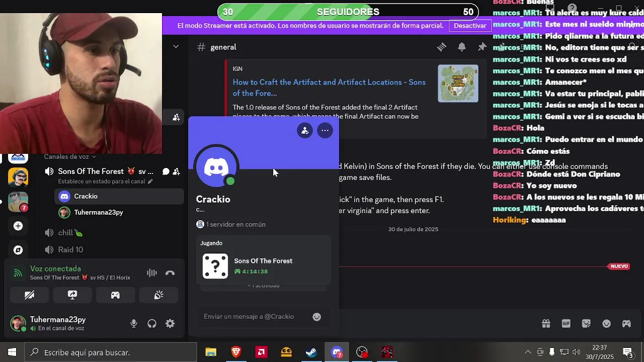
Task: Open File Explorer from taskbar
Action: point(211,352)
